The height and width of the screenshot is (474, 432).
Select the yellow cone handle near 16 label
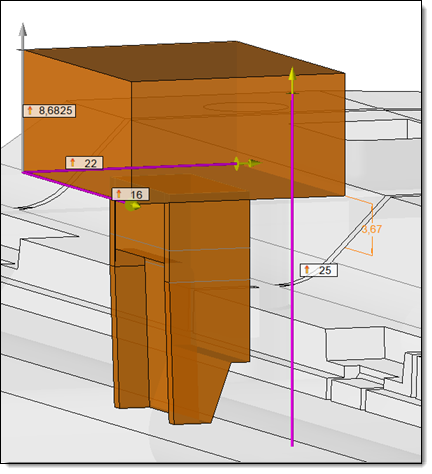tap(132, 206)
